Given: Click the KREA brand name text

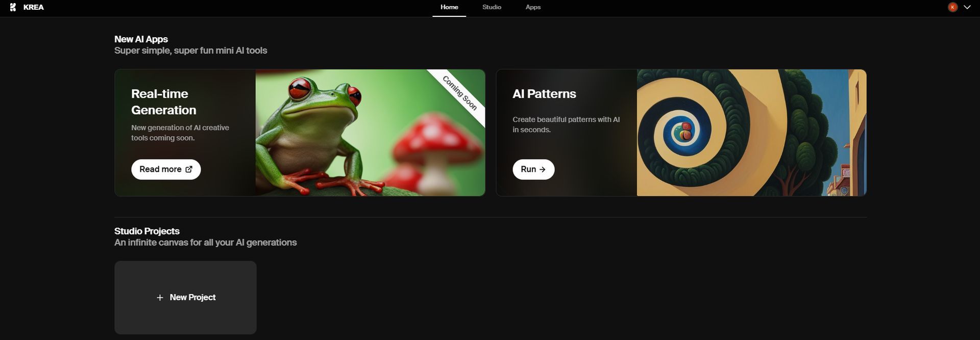Looking at the screenshot, I should coord(34,7).
